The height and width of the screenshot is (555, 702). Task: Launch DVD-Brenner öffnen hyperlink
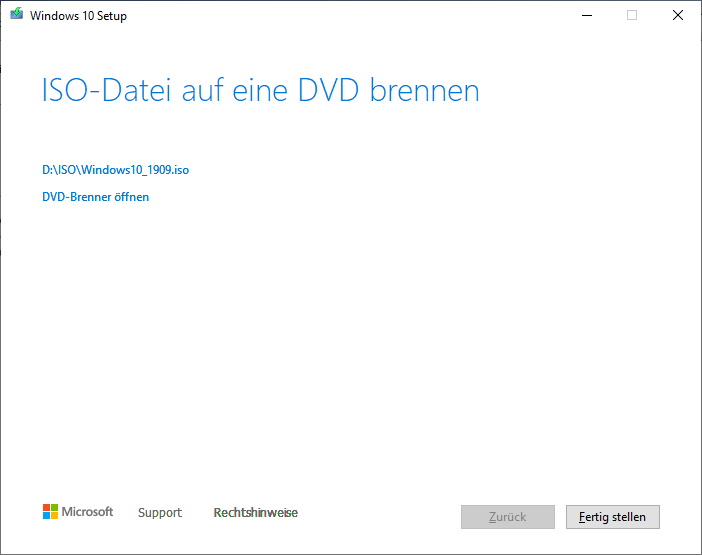(x=95, y=197)
